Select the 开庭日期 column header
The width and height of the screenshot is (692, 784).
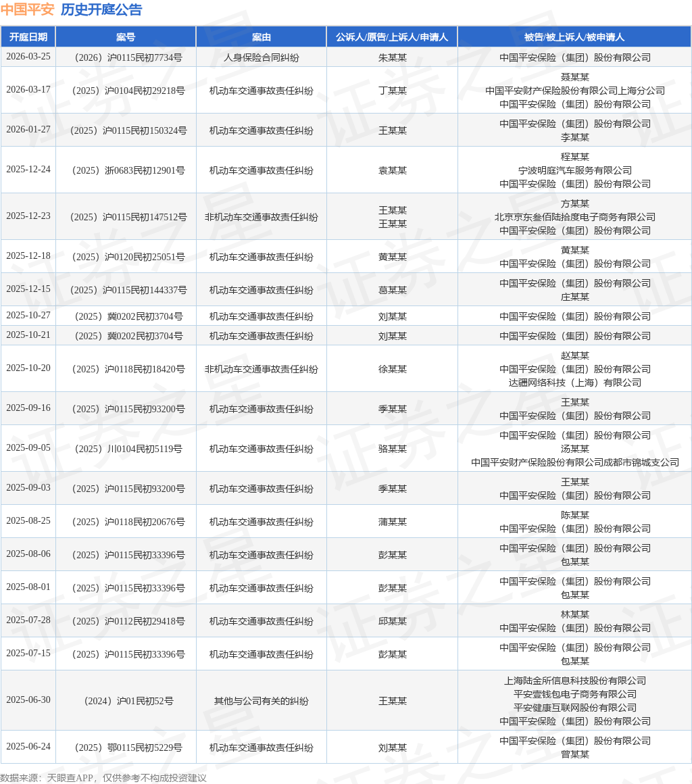28,37
